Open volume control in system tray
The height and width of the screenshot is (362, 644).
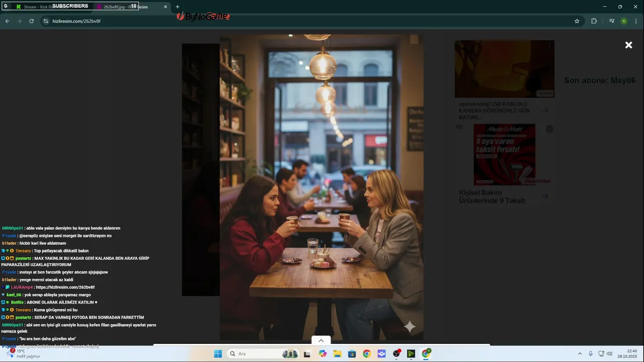click(609, 354)
